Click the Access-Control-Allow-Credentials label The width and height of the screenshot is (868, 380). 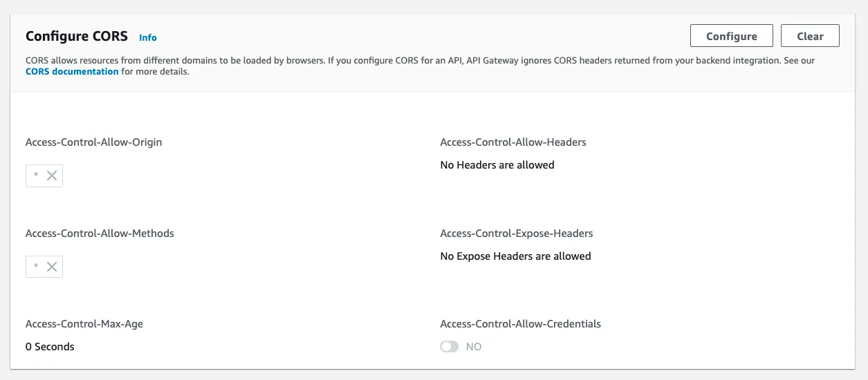tap(521, 323)
